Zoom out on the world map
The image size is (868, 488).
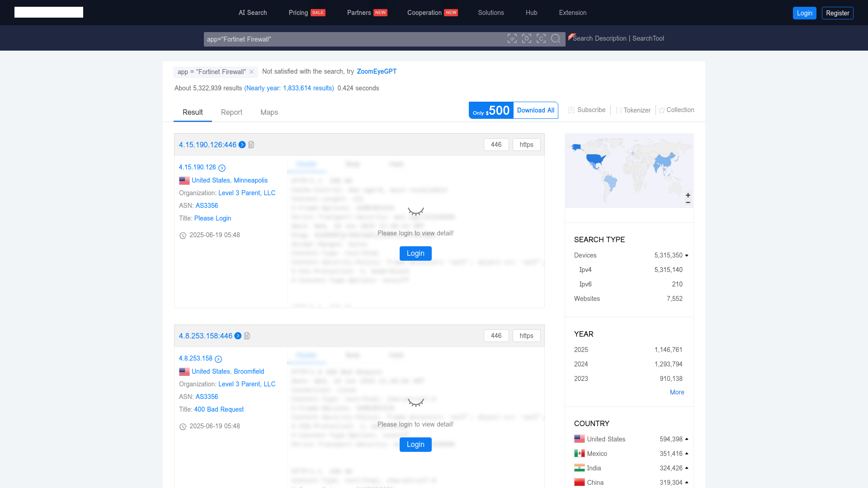point(688,202)
